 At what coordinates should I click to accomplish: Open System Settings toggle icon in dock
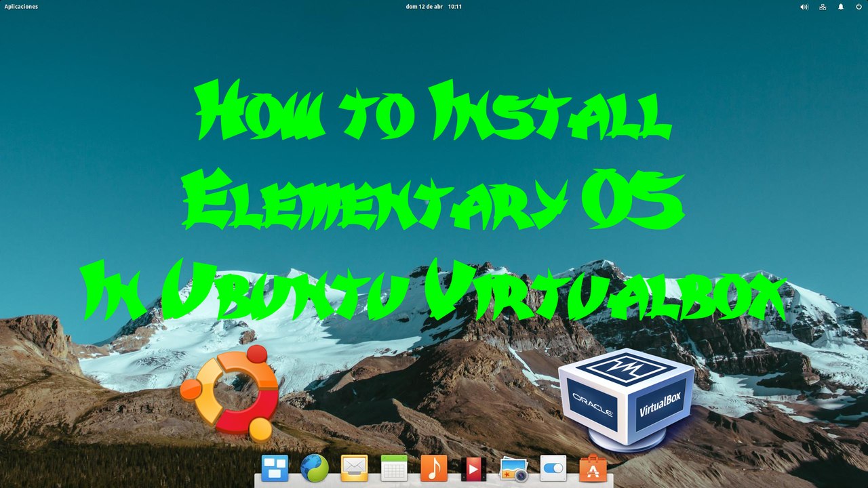553,468
